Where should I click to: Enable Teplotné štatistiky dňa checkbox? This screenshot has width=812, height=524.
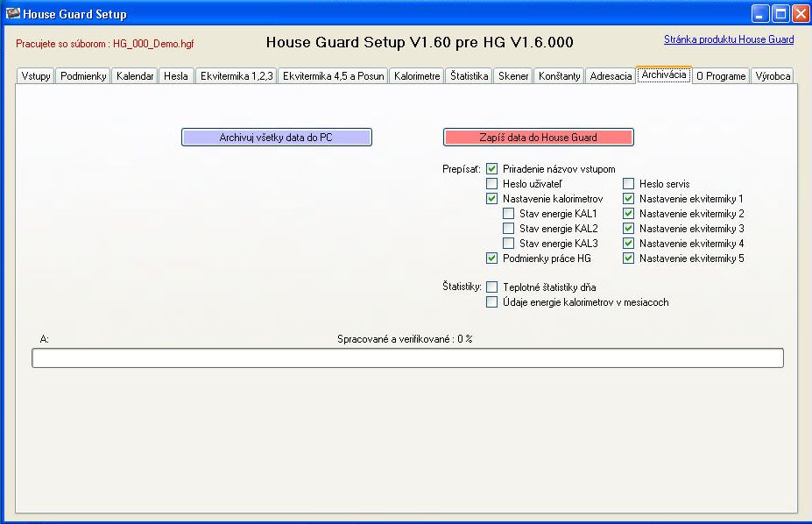point(492,287)
